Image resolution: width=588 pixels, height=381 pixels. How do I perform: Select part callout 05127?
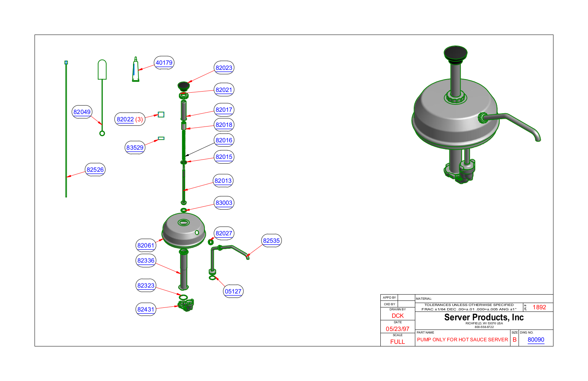(x=233, y=291)
